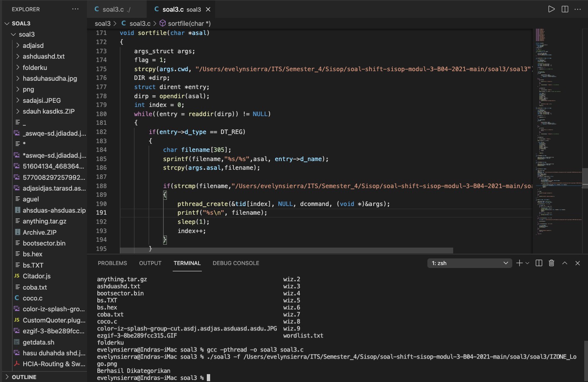
Task: Click the Run play button top right
Action: (552, 8)
